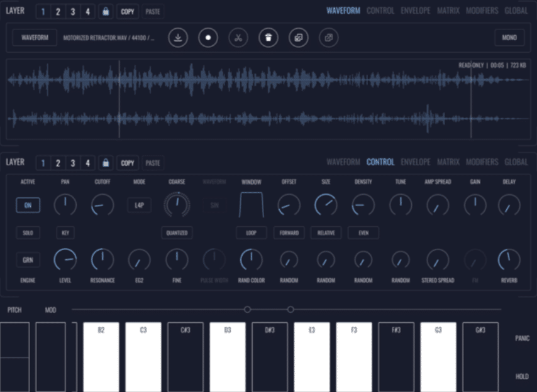Screen dimensions: 537x392
Task: Select layer 2 in the upper layer bar
Action: pyautogui.click(x=58, y=12)
